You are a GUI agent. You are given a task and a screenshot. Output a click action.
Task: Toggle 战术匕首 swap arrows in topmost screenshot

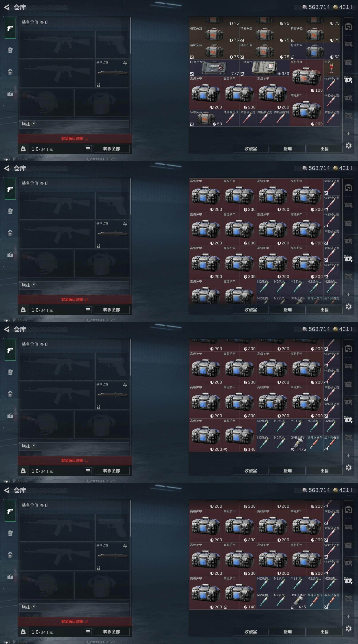click(x=125, y=63)
